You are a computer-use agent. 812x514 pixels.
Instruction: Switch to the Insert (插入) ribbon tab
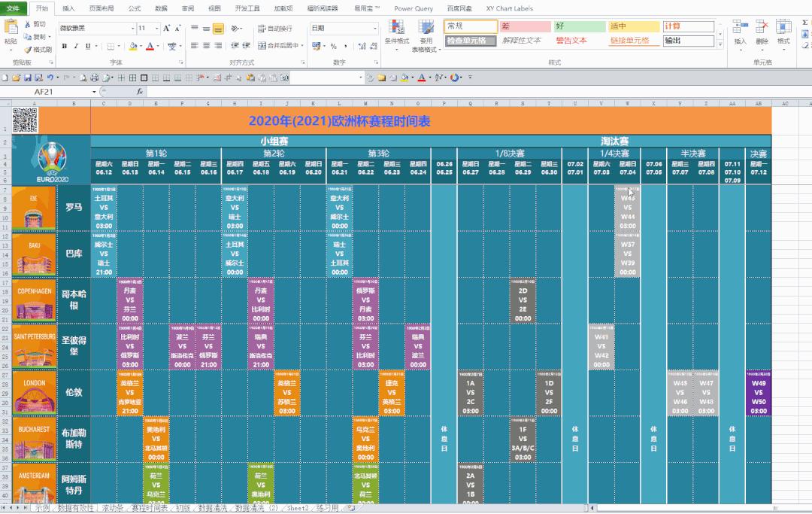68,8
